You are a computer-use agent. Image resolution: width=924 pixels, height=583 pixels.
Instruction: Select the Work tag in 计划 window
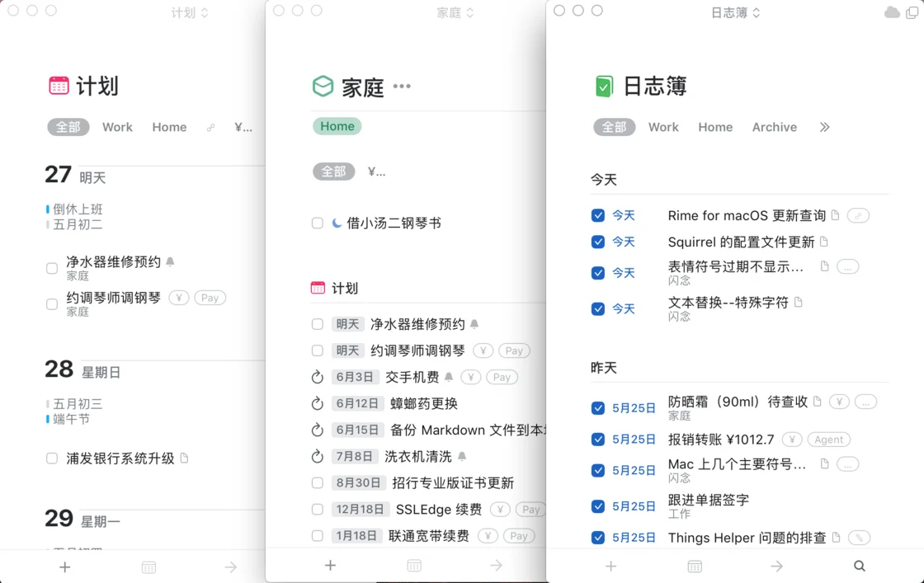click(x=117, y=128)
